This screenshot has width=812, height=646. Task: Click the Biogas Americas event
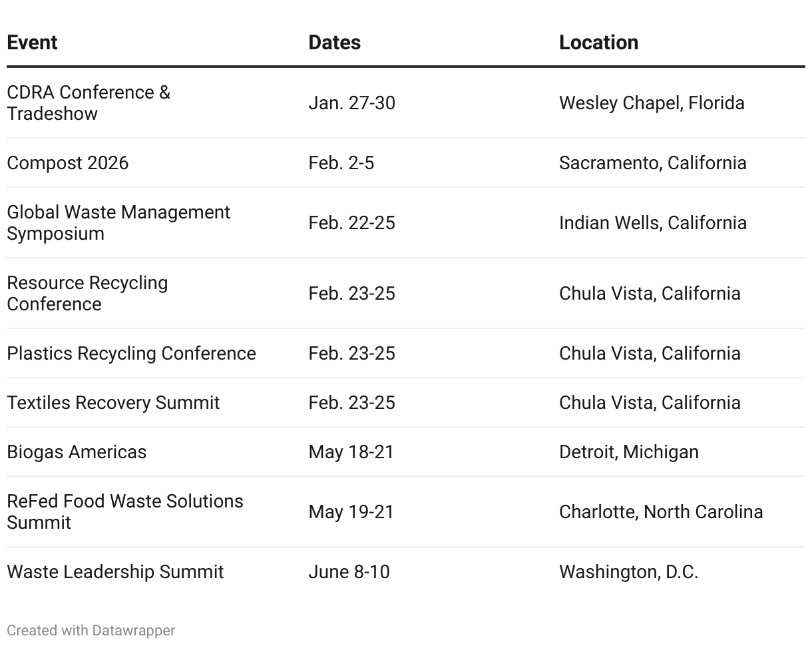click(x=77, y=452)
